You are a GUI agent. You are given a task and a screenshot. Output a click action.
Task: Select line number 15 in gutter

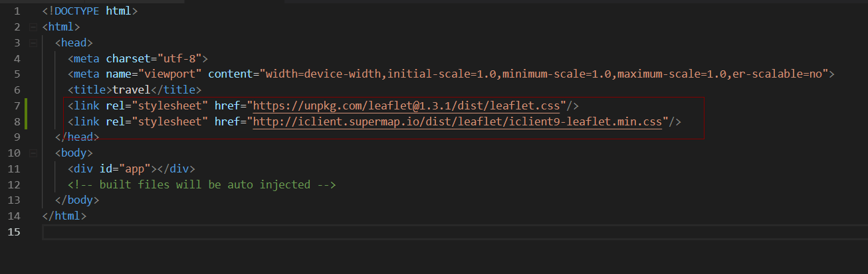13,232
